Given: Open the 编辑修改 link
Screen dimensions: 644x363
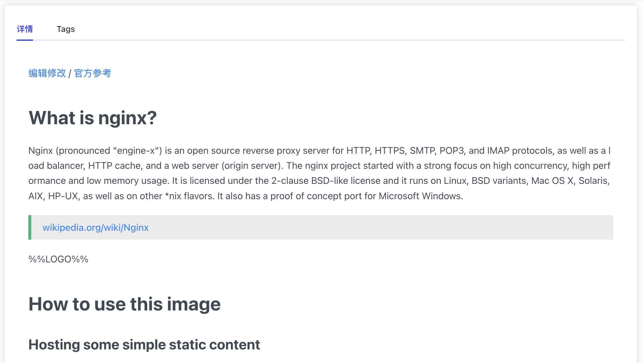Looking at the screenshot, I should 47,73.
